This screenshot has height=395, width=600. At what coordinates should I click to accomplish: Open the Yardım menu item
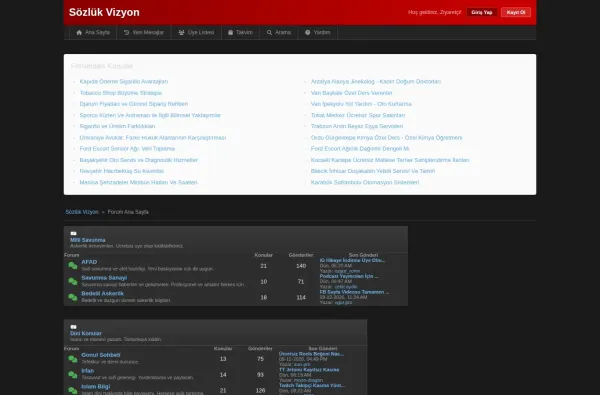pyautogui.click(x=318, y=33)
